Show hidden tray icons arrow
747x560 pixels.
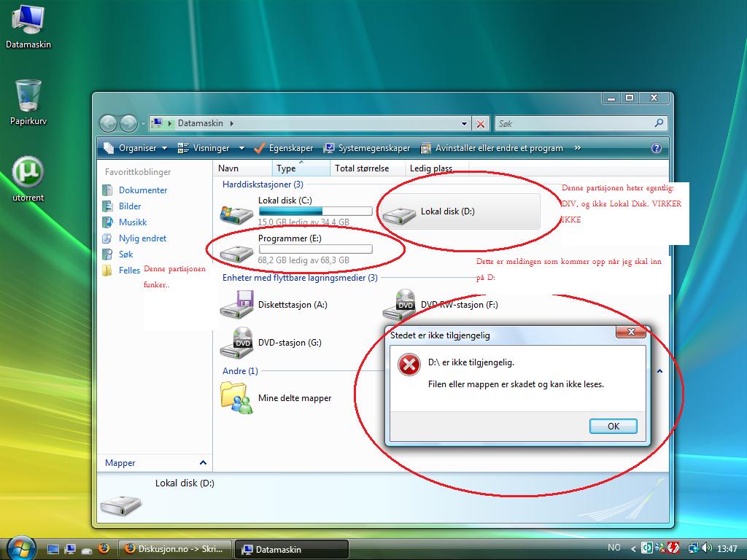point(633,549)
